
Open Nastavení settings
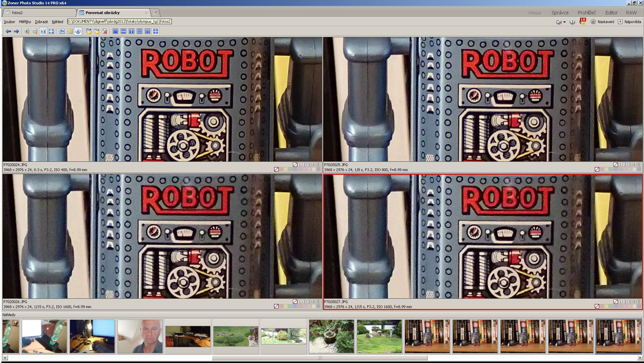[x=602, y=22]
